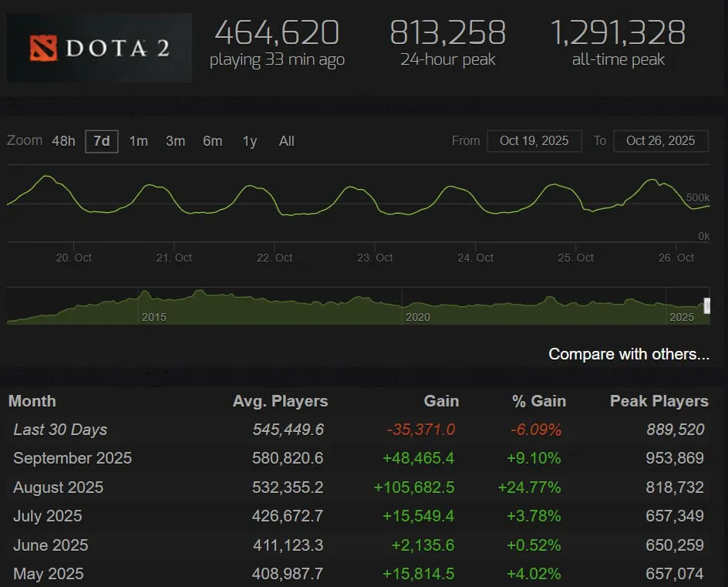Open Compare with others link

(629, 354)
